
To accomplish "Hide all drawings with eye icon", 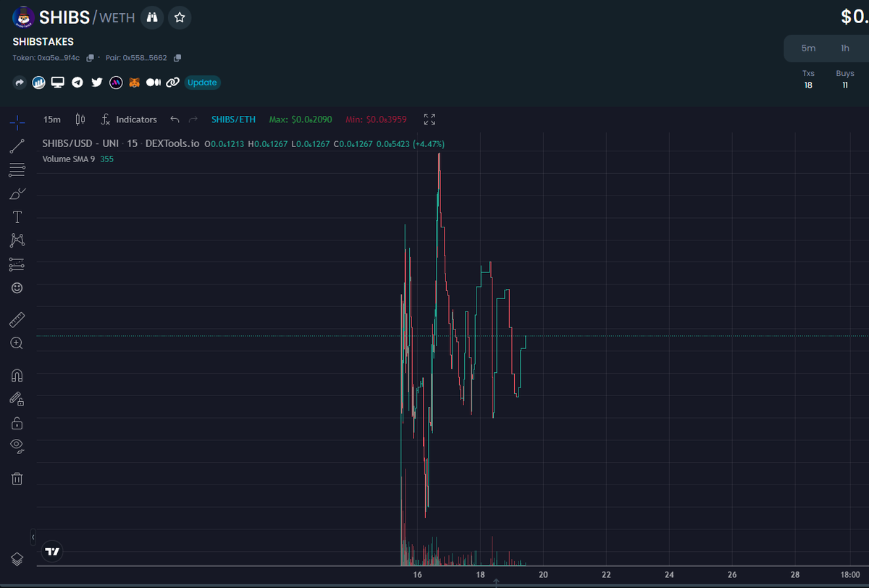I will pos(17,446).
